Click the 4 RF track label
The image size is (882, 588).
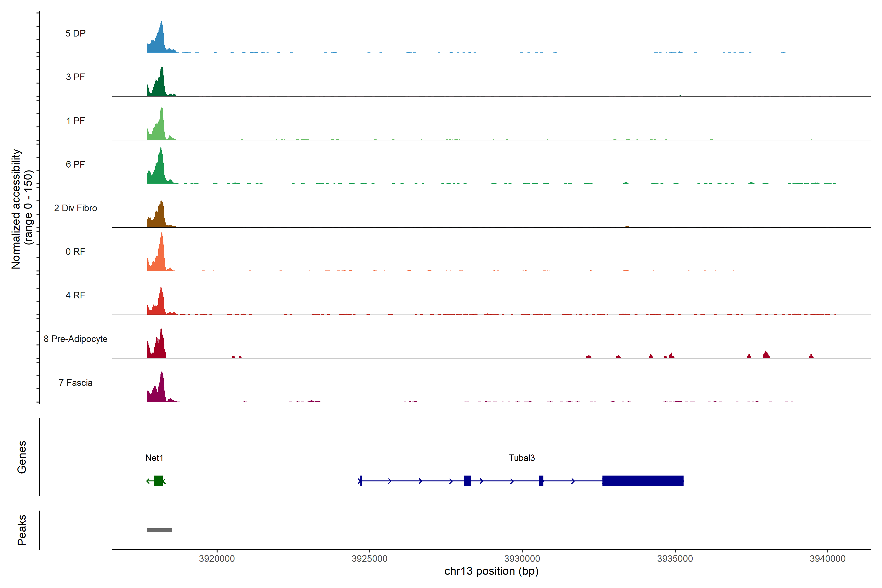tap(75, 295)
